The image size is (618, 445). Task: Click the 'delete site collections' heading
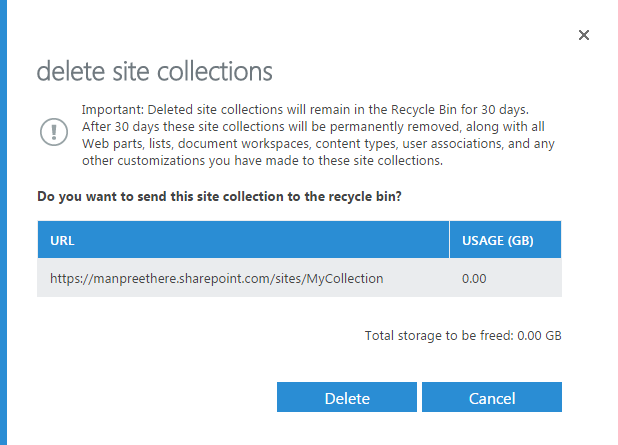click(x=155, y=72)
